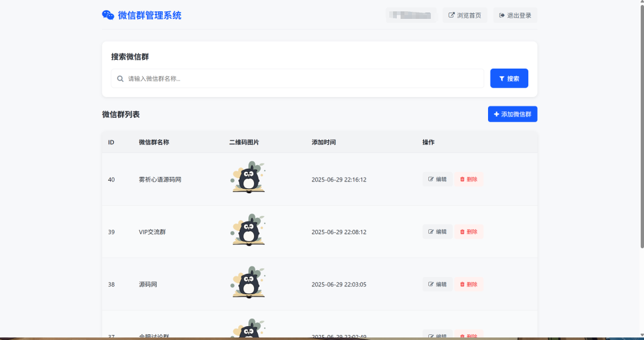
Task: Select ID cell 40
Action: [111, 179]
